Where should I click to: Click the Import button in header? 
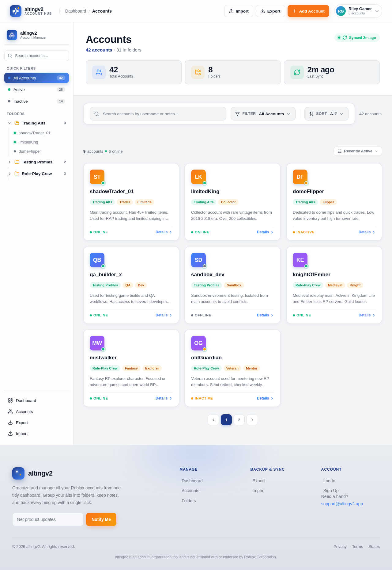(239, 11)
